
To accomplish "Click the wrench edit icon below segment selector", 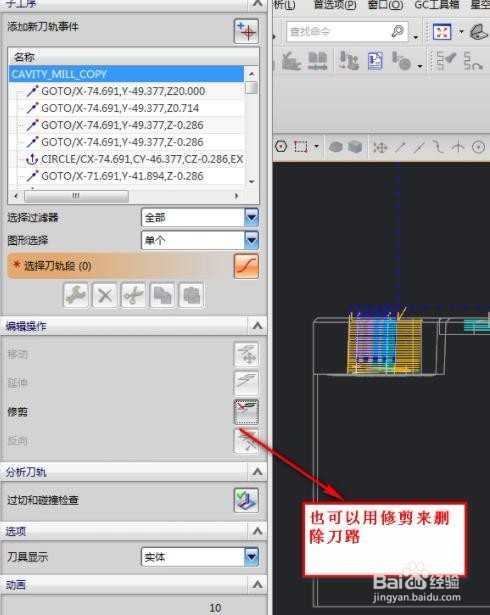I will coord(76,295).
